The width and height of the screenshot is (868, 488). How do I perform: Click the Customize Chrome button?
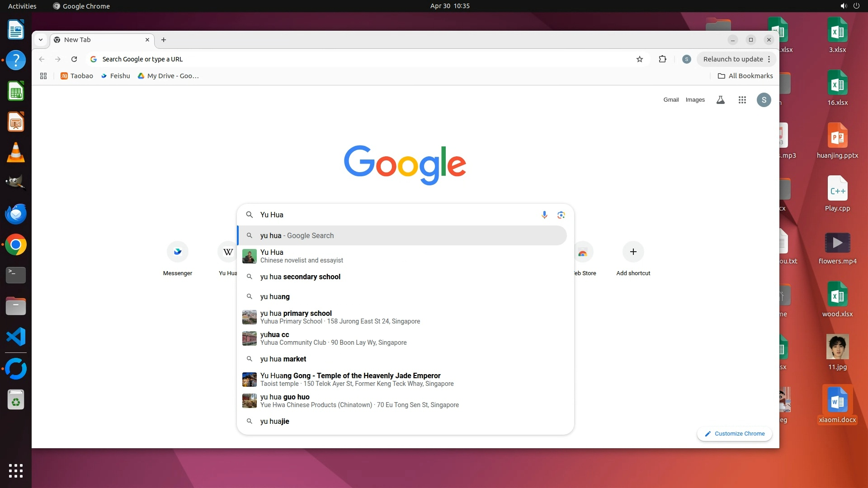click(x=735, y=433)
